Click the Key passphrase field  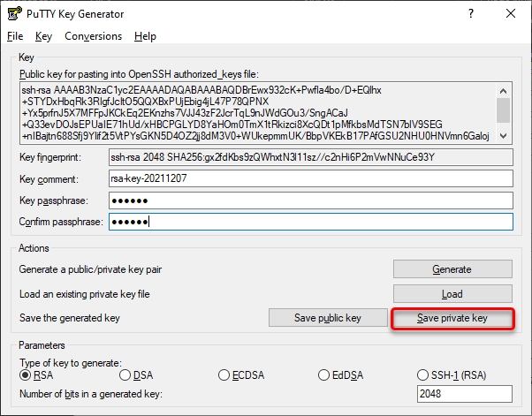point(310,200)
